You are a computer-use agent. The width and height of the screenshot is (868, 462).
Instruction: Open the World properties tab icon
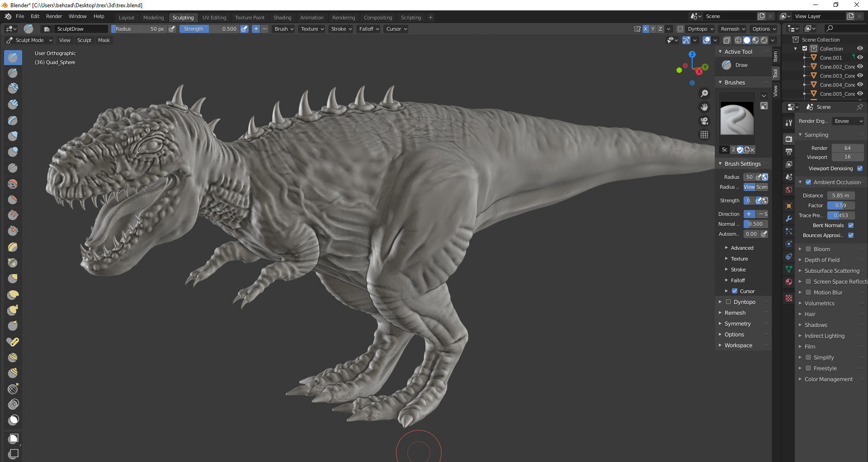[789, 190]
